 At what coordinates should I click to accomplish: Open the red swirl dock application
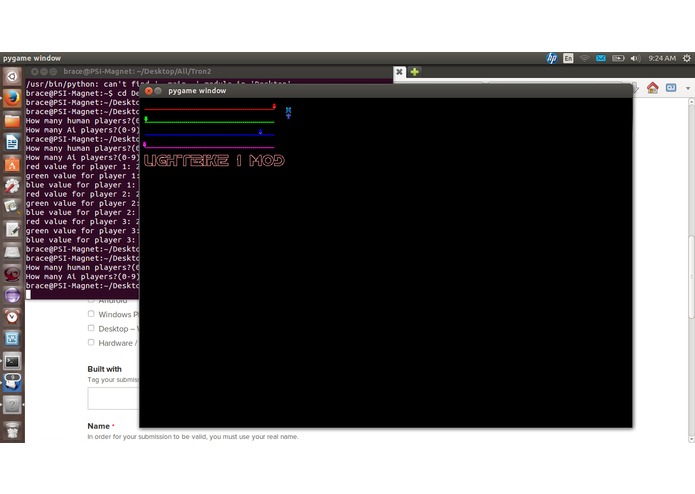coord(12,273)
